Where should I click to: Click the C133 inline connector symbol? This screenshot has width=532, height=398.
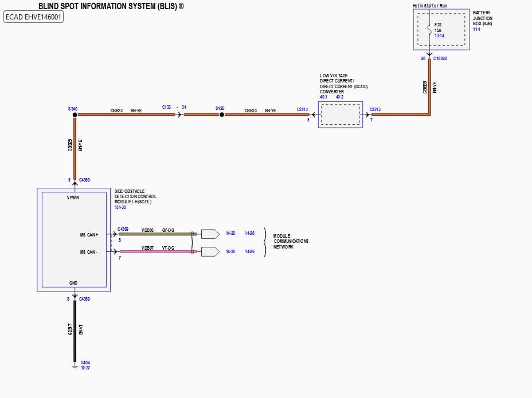click(179, 115)
